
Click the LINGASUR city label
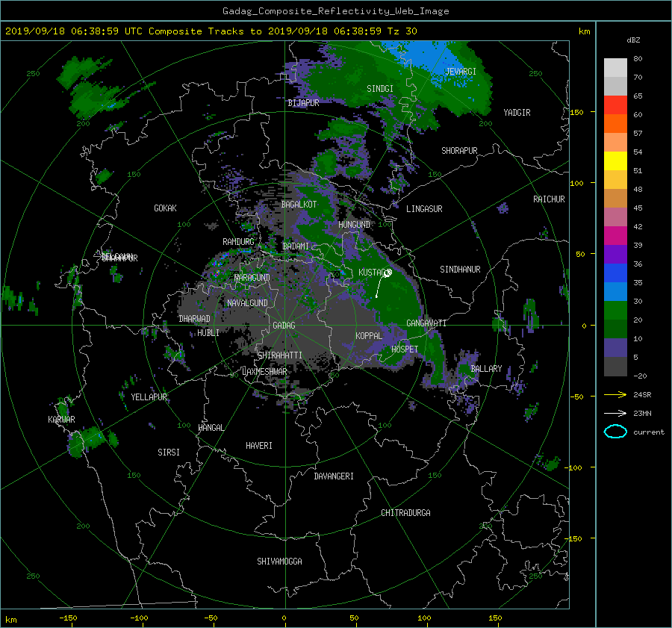tap(424, 209)
